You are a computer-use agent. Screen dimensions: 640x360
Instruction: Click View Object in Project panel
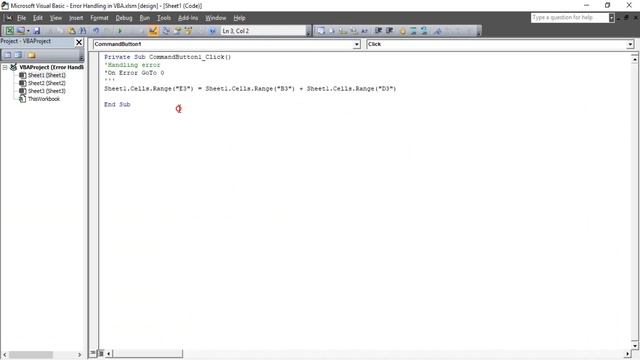click(x=18, y=55)
